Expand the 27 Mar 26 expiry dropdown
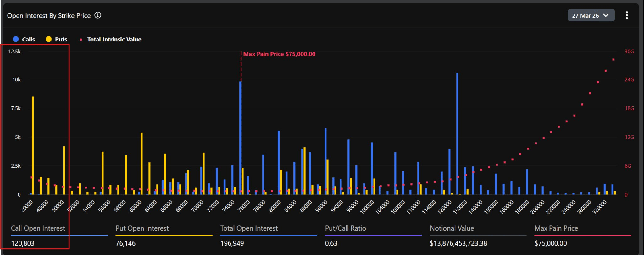This screenshot has width=644, height=255. (x=591, y=15)
